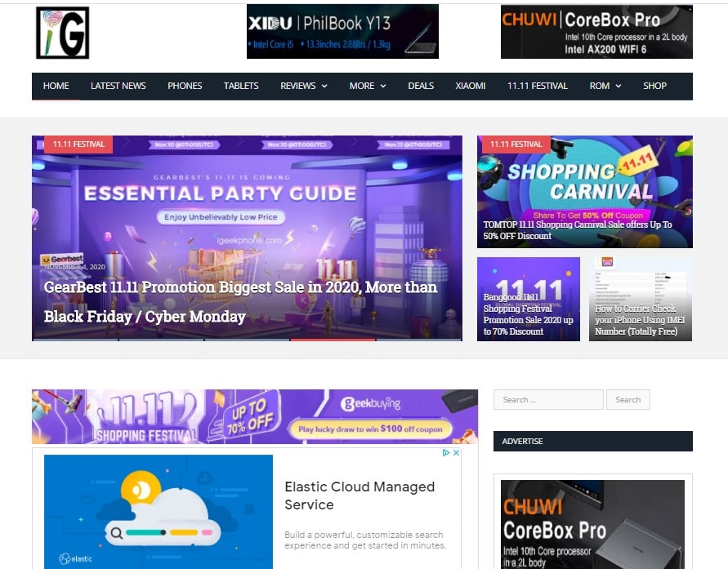This screenshot has height=569, width=728.
Task: Click the Search button
Action: pyautogui.click(x=628, y=400)
